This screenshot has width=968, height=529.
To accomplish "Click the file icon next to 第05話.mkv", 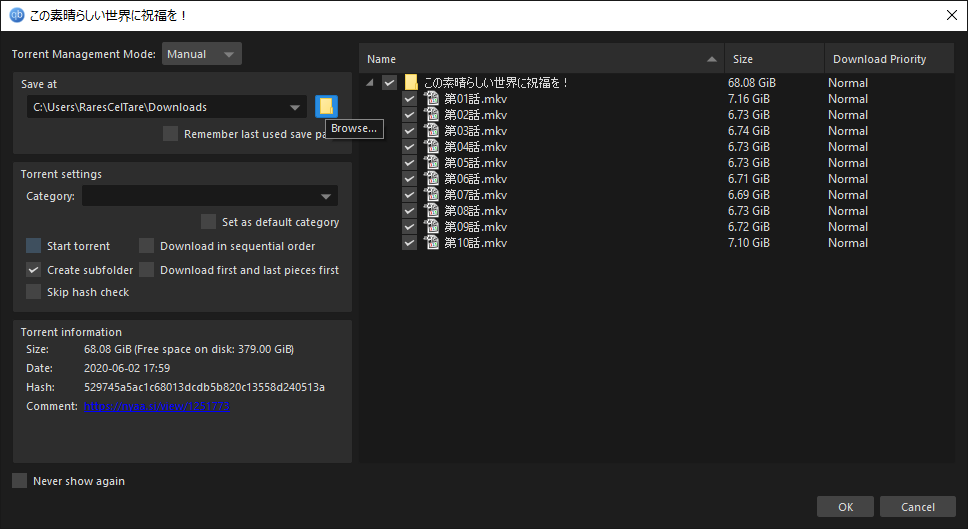I will pos(431,162).
